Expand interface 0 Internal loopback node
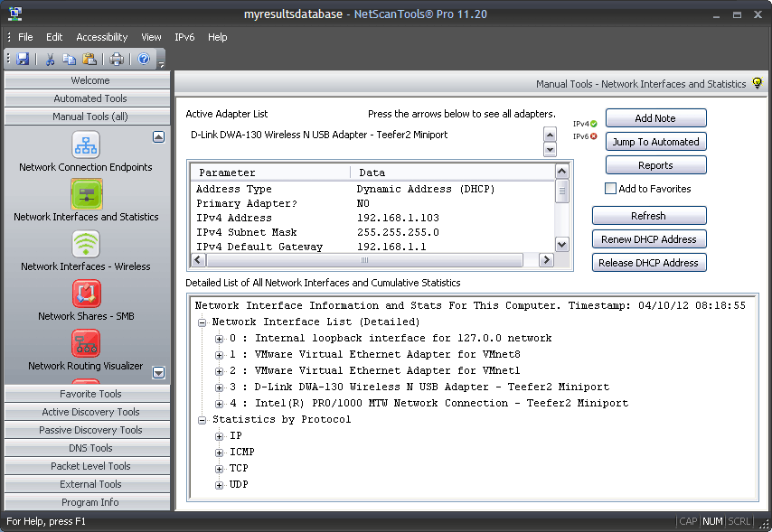 point(219,339)
